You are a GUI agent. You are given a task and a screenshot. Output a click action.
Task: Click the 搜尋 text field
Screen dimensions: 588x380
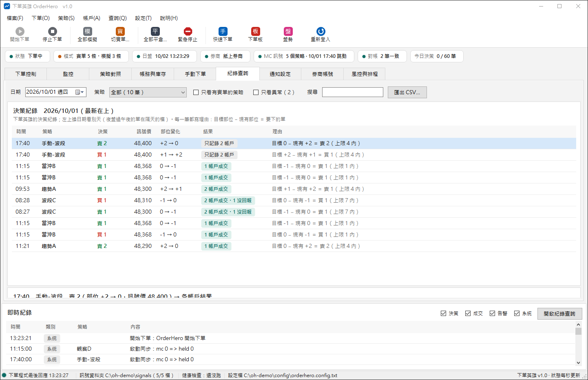(x=353, y=92)
